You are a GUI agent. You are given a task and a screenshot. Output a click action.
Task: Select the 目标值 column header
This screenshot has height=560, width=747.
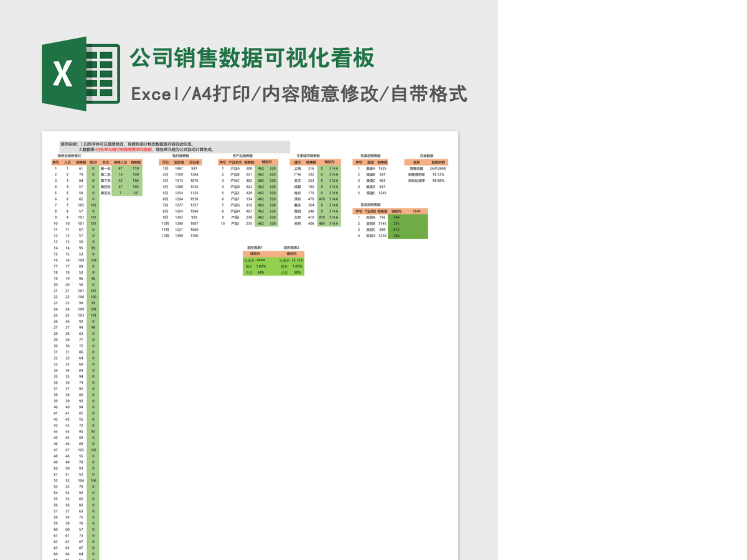click(194, 162)
